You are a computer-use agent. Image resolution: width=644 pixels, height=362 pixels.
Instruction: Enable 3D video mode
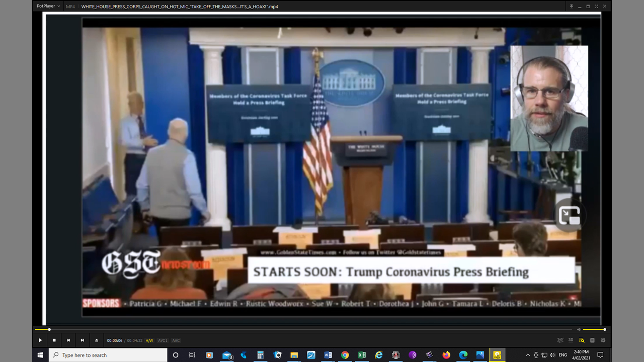[x=571, y=340]
